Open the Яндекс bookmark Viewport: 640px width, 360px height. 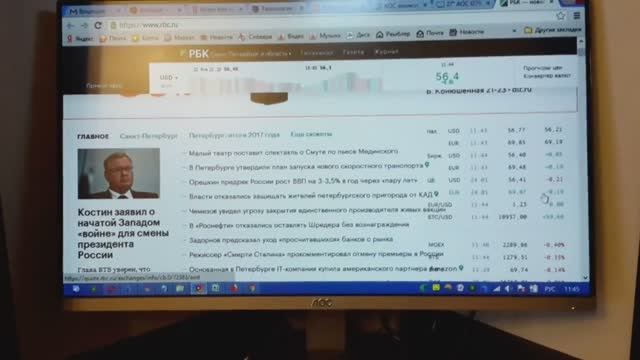81,39
